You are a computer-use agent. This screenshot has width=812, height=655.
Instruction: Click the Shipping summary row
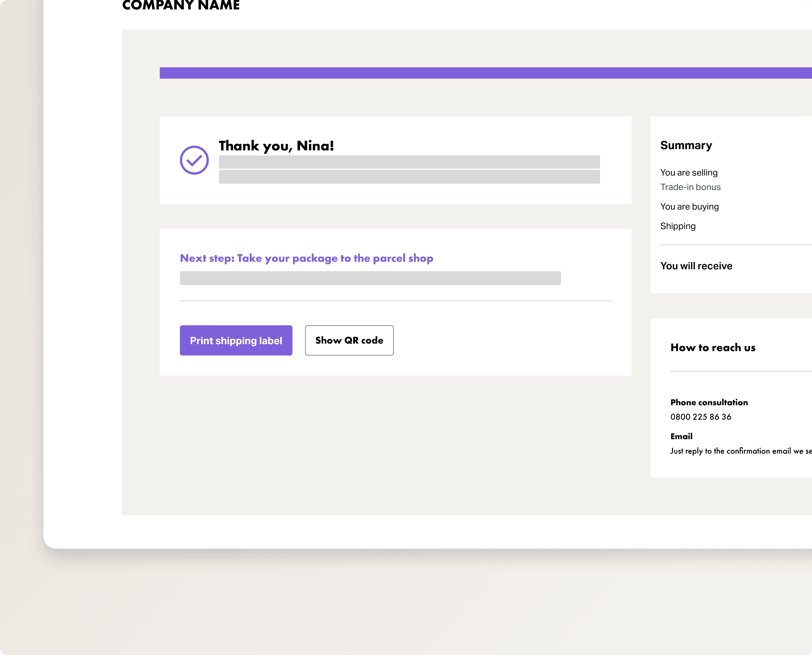pos(678,226)
